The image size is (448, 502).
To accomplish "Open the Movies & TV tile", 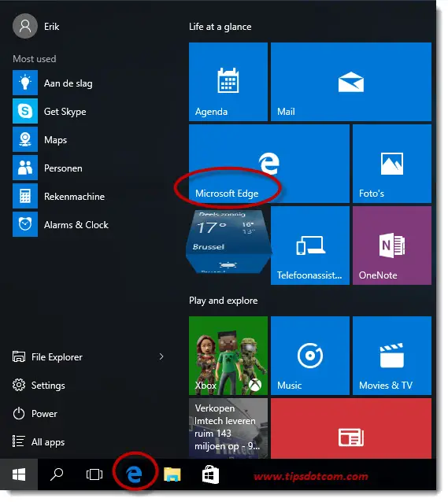I will (392, 356).
